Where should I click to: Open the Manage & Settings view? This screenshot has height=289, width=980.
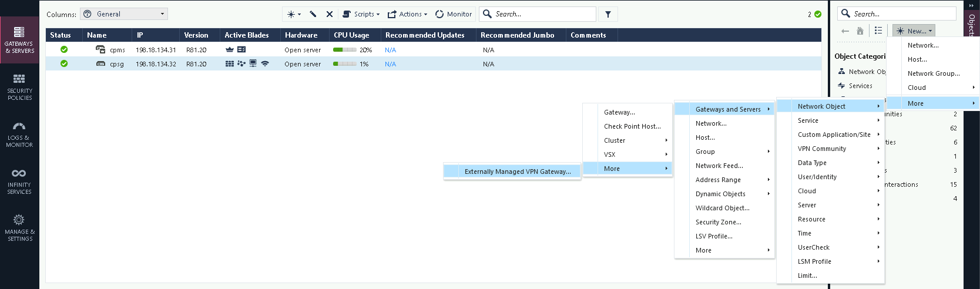click(x=19, y=228)
